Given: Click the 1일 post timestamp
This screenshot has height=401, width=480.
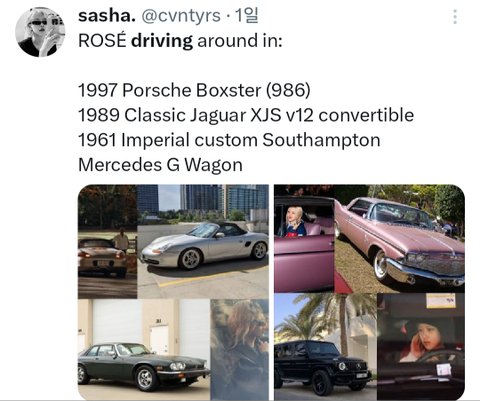Looking at the screenshot, I should (x=246, y=16).
